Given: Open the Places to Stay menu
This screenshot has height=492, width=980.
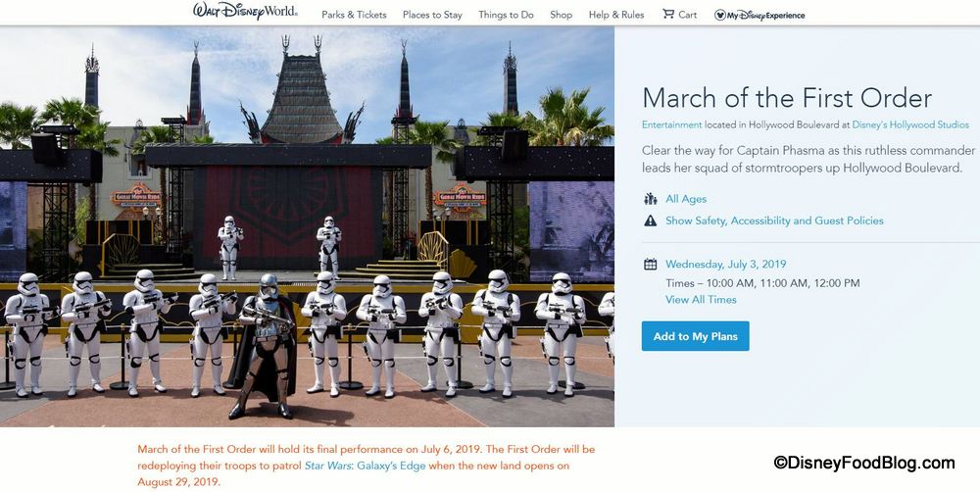Looking at the screenshot, I should [432, 15].
